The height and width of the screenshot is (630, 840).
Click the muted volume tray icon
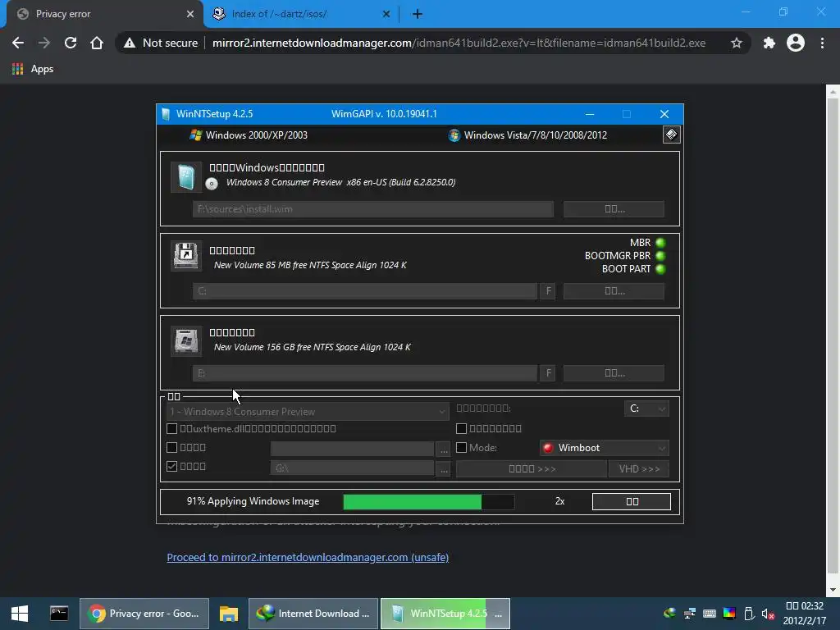click(768, 614)
